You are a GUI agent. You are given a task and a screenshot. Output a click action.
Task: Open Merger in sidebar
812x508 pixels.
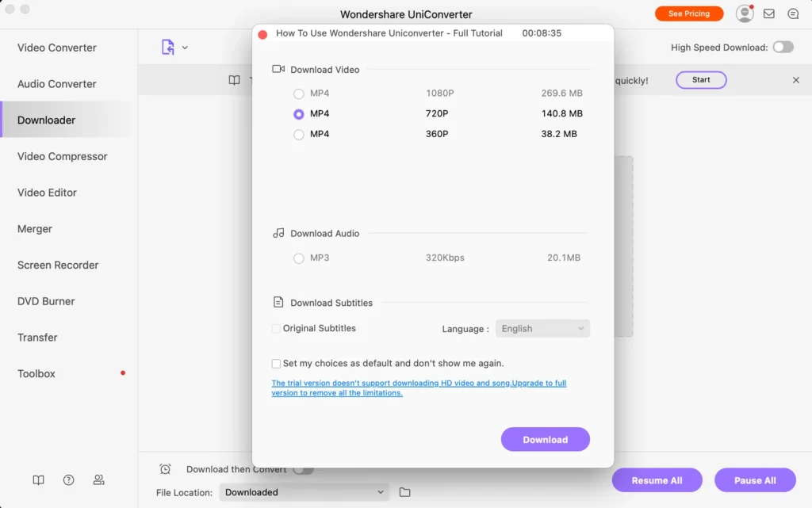click(35, 229)
